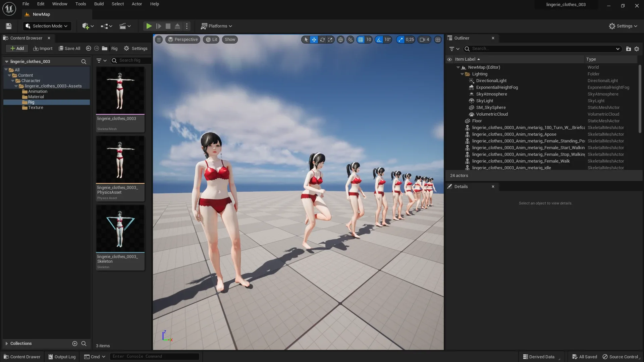Open the Build menu
The width and height of the screenshot is (644, 362).
coord(99,4)
